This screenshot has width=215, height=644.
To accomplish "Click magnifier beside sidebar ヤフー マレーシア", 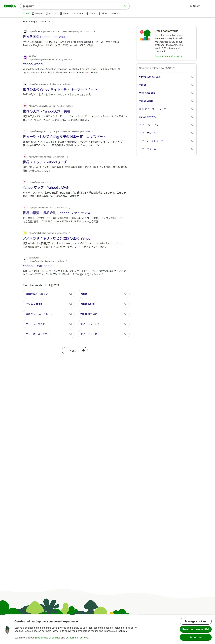I will pos(192,133).
